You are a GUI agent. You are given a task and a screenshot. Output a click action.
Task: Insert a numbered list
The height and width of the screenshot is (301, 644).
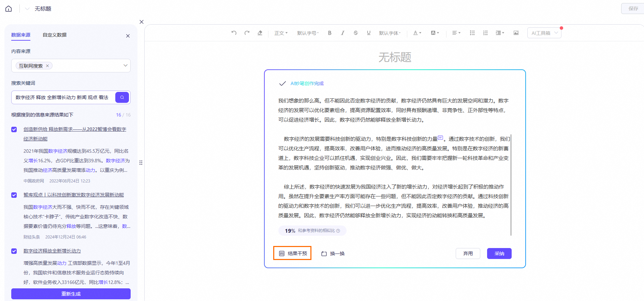coord(485,33)
